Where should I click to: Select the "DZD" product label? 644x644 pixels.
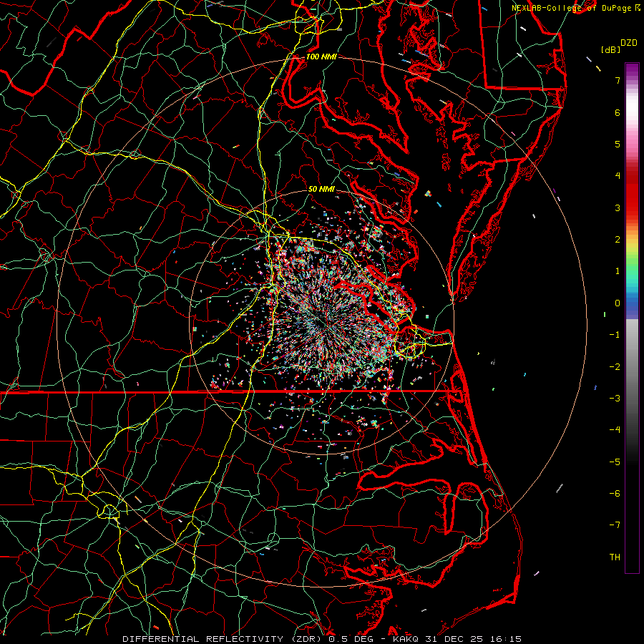point(628,43)
